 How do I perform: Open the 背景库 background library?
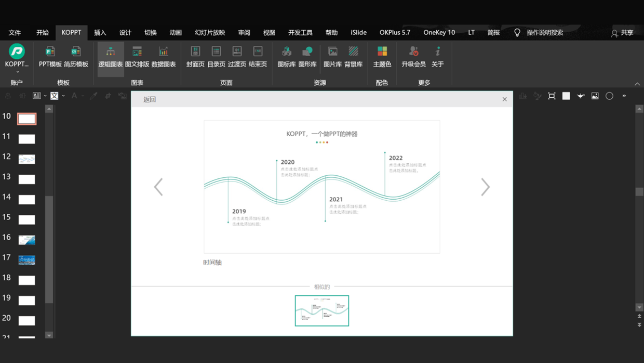pyautogui.click(x=353, y=57)
